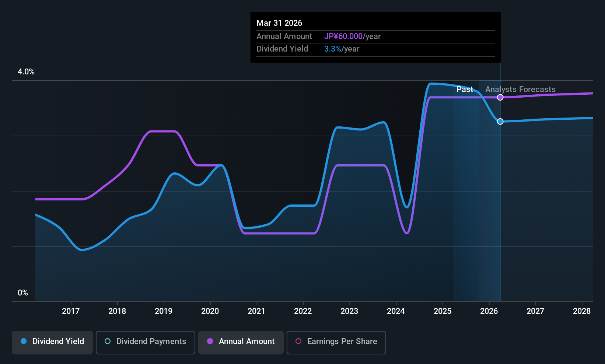Select the purple data point marker
The height and width of the screenshot is (364, 605).
500,97
